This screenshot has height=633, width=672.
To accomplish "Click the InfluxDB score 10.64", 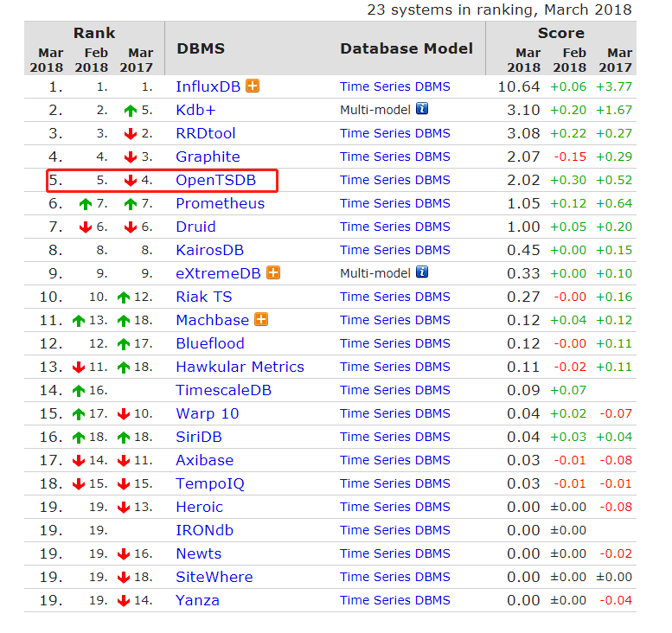I will 519,86.
